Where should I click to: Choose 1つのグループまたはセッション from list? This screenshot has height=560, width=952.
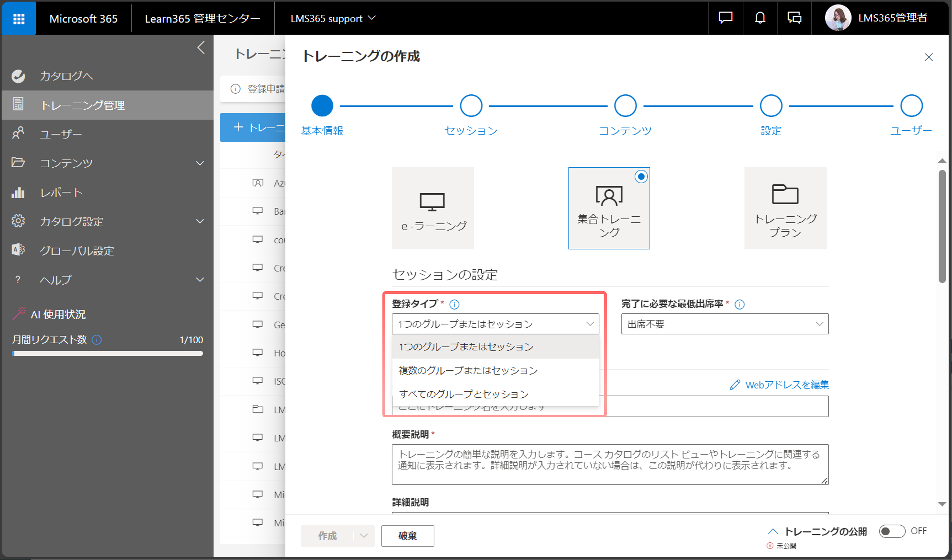[x=496, y=347]
